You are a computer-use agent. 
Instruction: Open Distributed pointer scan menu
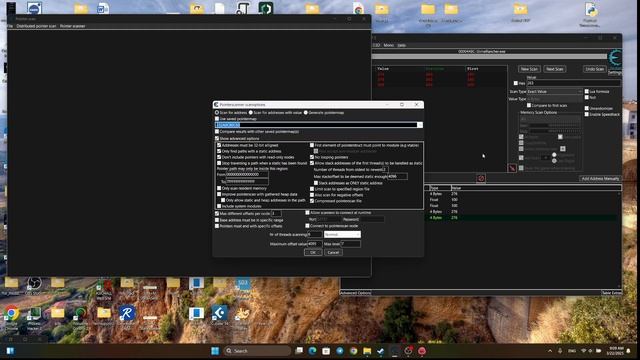coord(36,26)
